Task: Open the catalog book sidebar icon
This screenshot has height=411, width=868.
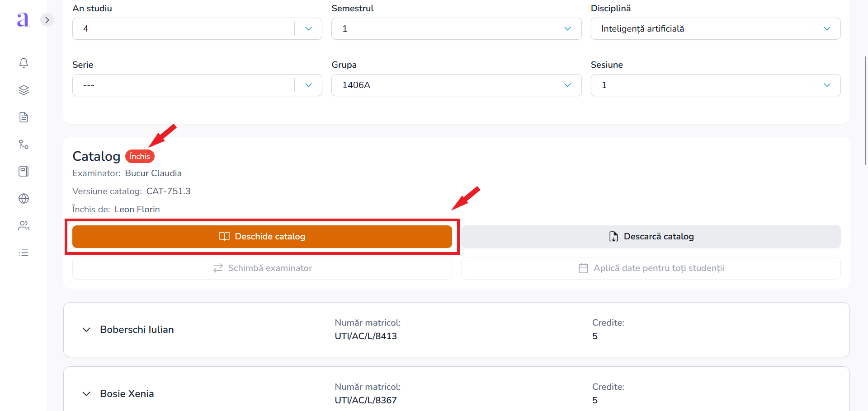Action: tap(24, 172)
